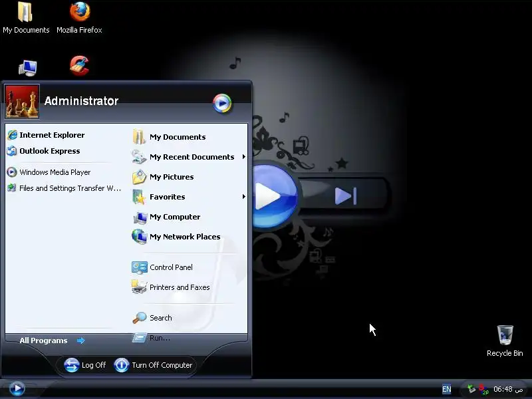Expand the Favorites submenu arrow

coord(243,197)
